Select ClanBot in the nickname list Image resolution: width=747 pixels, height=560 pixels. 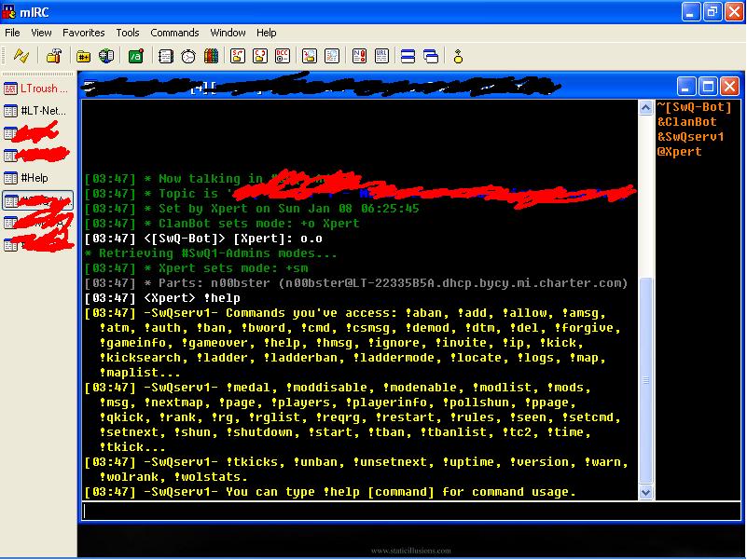[x=687, y=122]
